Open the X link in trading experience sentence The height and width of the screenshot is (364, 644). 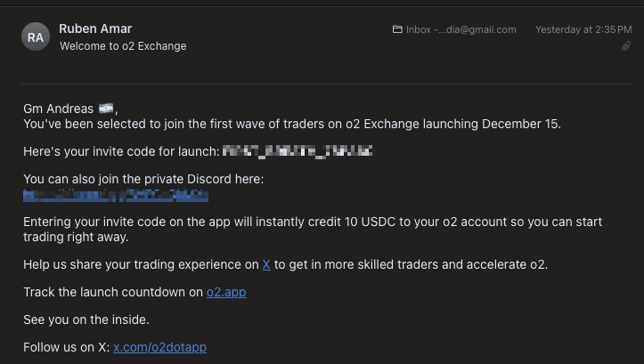click(x=266, y=264)
